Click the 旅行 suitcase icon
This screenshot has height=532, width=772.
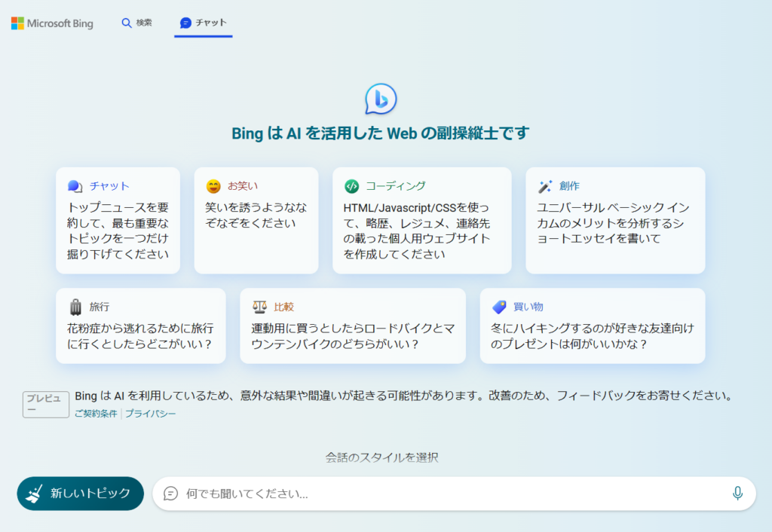pyautogui.click(x=75, y=307)
